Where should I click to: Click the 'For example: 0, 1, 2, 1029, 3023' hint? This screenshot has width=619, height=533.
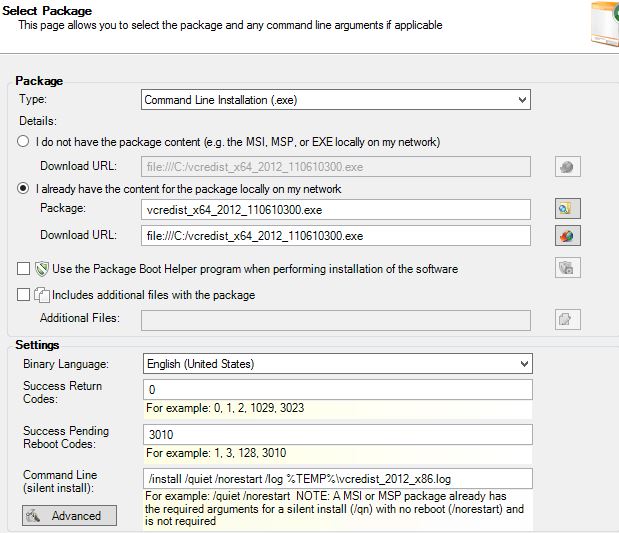click(225, 408)
